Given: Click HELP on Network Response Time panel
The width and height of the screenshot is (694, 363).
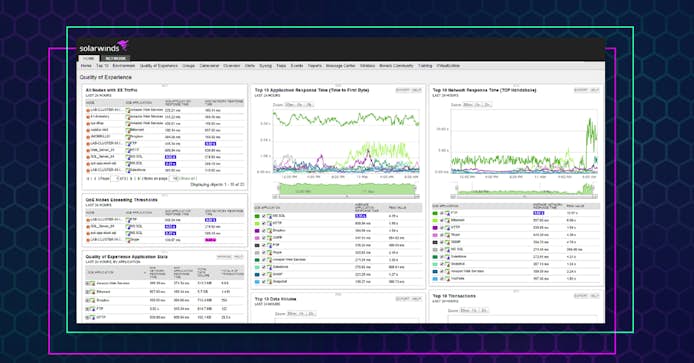Looking at the screenshot, I should pos(594,90).
